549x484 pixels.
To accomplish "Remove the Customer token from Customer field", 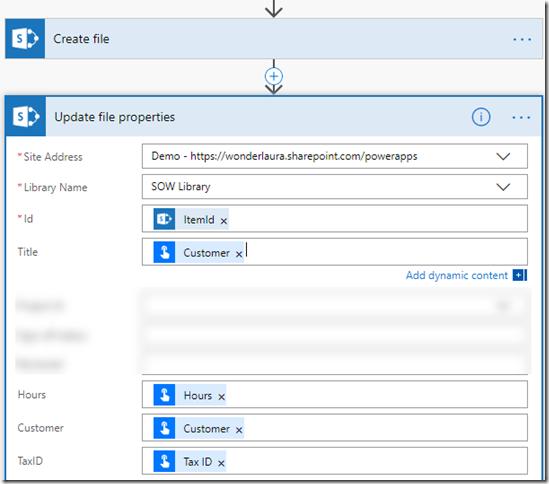I will click(239, 430).
